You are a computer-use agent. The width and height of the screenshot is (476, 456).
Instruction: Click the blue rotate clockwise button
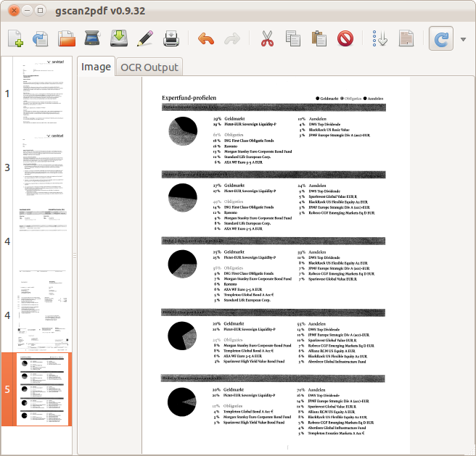click(440, 38)
